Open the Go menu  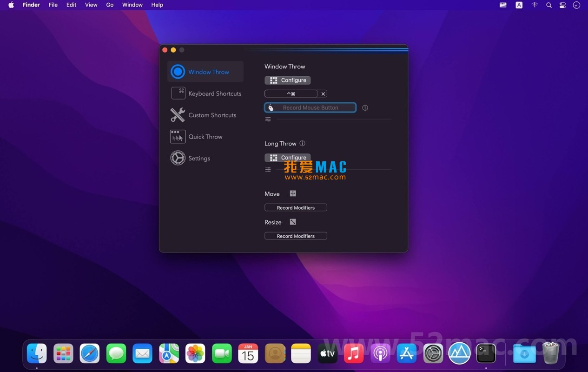[110, 5]
